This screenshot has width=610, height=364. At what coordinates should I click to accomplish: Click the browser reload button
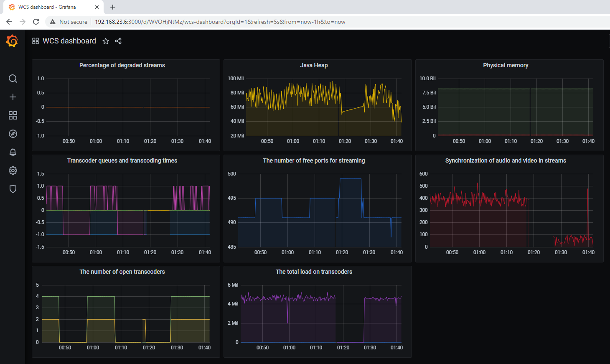[36, 21]
